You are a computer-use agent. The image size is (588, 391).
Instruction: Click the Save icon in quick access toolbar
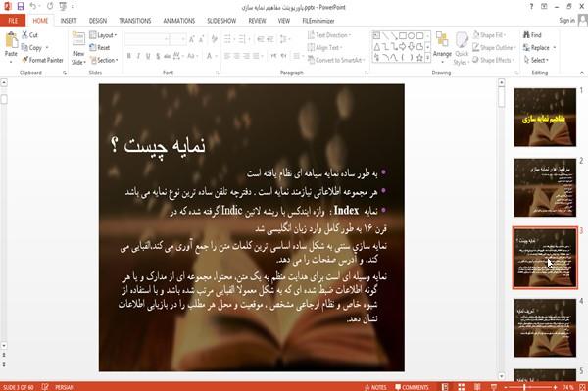21,6
